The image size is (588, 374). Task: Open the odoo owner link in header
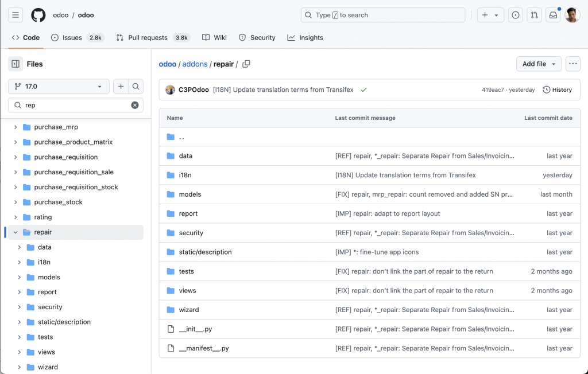click(61, 15)
